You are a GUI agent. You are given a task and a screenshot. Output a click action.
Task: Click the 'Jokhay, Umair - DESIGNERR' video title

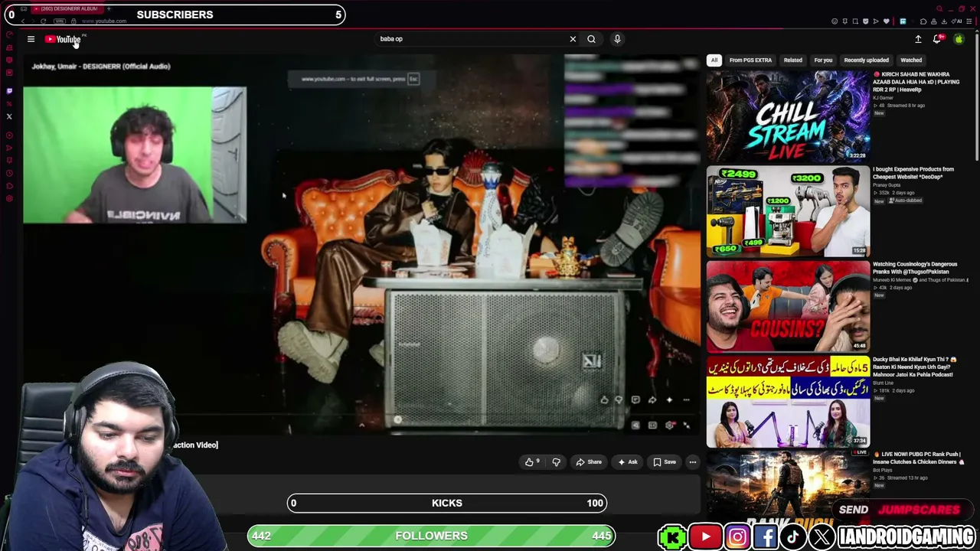(101, 67)
